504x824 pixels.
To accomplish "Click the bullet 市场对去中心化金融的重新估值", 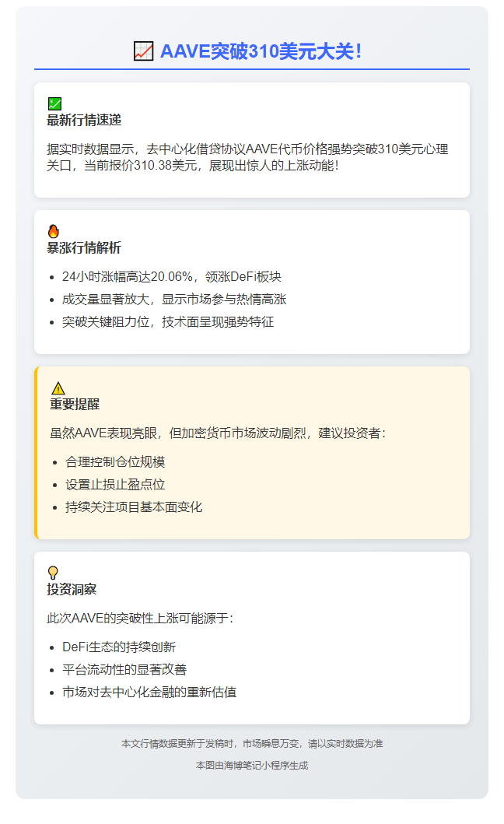I will pos(149,692).
